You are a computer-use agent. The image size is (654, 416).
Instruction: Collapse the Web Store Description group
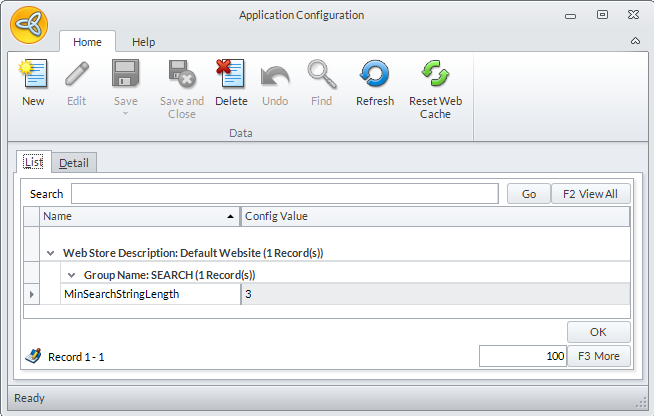click(x=50, y=254)
